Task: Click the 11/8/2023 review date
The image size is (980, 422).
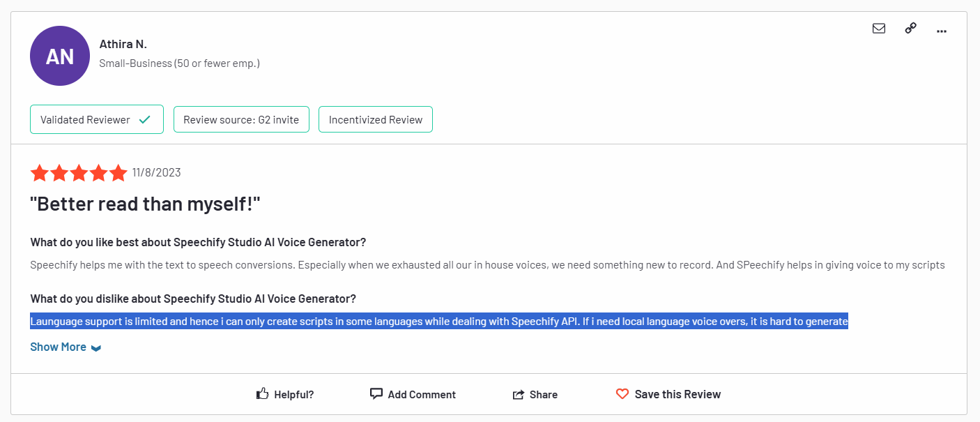Action: pos(156,173)
